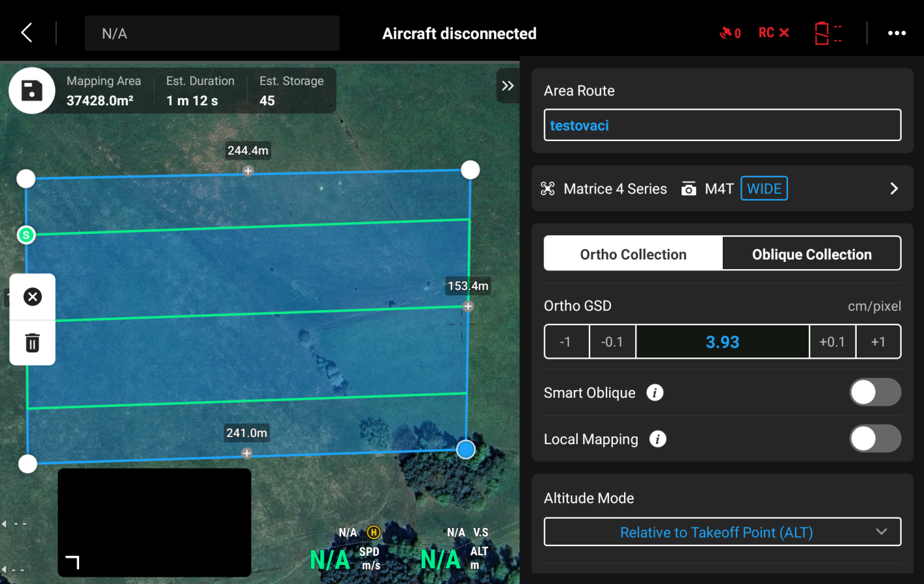Click the trash icon to delete waypoint
924x584 pixels.
pos(32,342)
